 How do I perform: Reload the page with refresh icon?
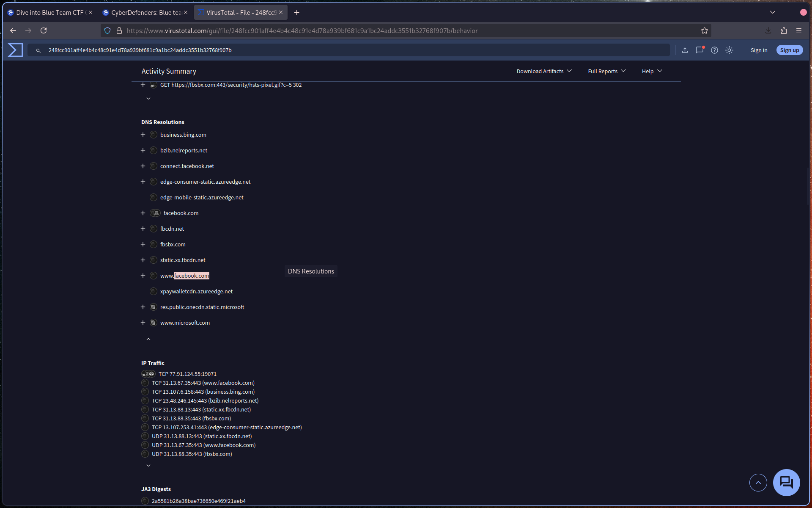point(44,30)
